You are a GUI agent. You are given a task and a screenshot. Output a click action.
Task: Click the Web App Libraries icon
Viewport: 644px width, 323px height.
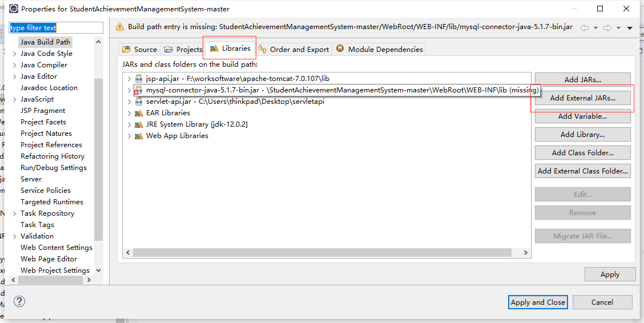tap(138, 136)
